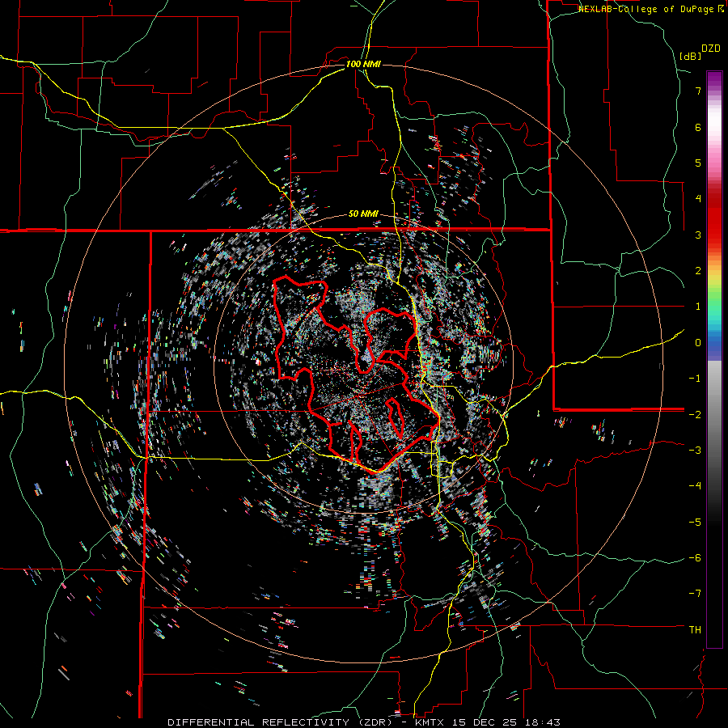
Task: Click the DZD product label above the colorbar
Action: (x=711, y=49)
